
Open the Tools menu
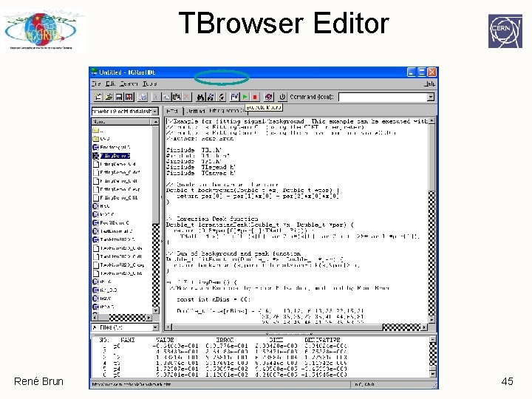pyautogui.click(x=149, y=83)
